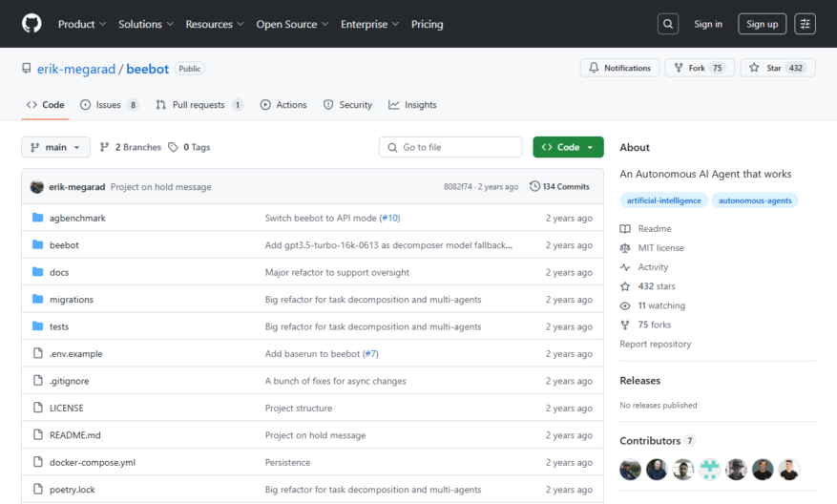Star the beebot repository
This screenshot has height=504, width=837.
pyautogui.click(x=778, y=68)
